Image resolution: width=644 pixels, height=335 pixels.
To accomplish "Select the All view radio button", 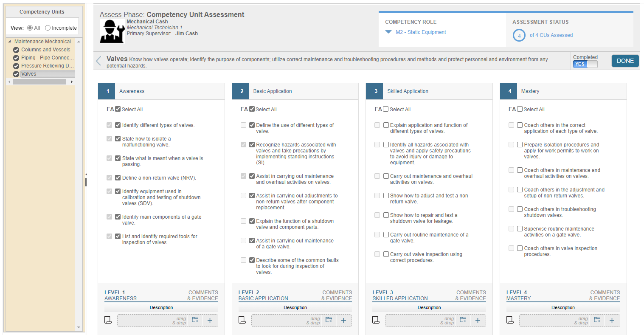I will (x=30, y=28).
